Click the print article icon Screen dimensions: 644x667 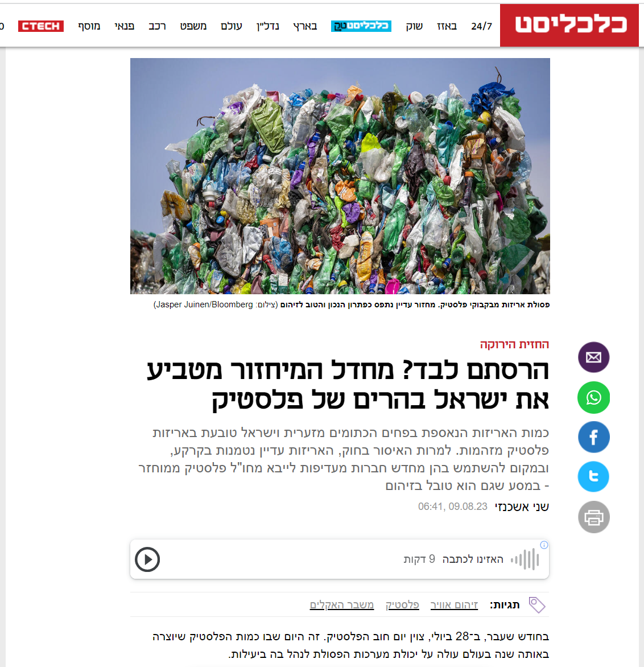click(593, 517)
